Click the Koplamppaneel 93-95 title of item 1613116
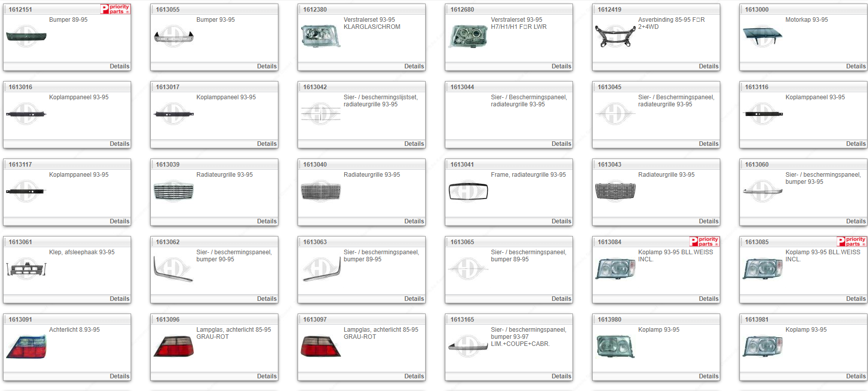 tap(815, 97)
